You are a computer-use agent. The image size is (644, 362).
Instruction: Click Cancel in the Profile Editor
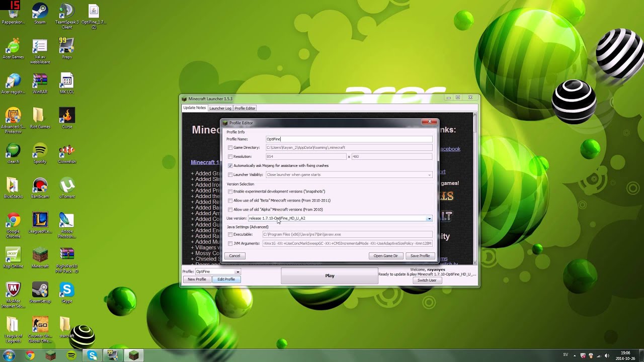234,256
